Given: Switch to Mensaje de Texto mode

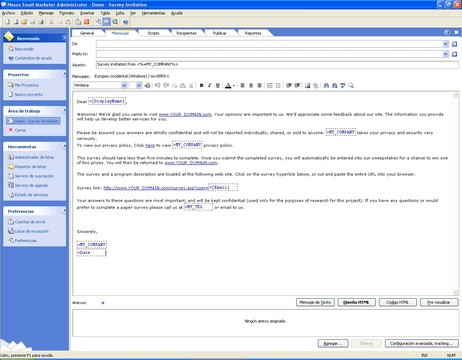Looking at the screenshot, I should click(315, 302).
